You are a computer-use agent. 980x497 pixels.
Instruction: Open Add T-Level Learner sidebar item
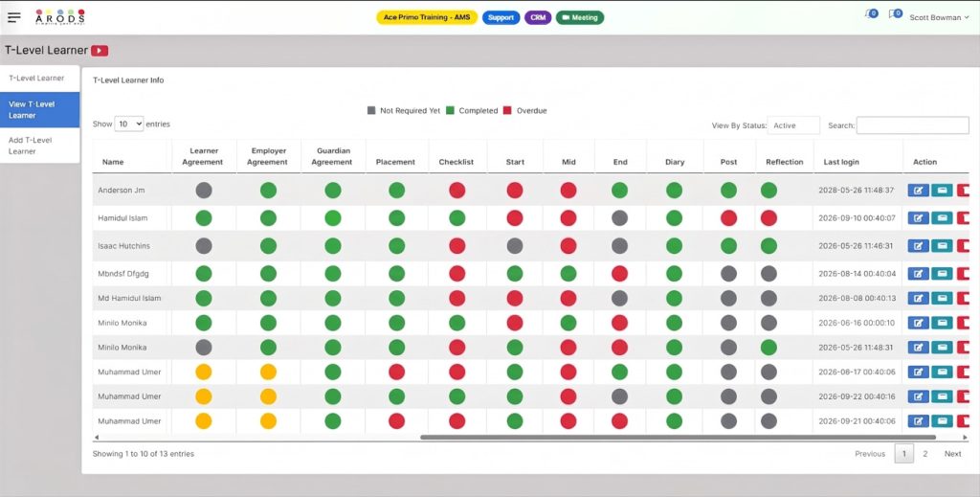(40, 146)
